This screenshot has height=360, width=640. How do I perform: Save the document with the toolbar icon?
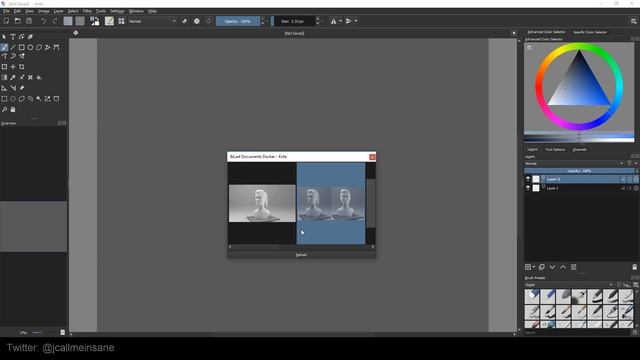(29, 21)
